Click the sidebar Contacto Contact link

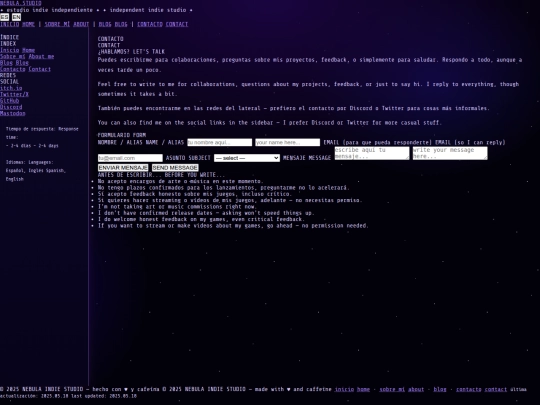(25, 69)
